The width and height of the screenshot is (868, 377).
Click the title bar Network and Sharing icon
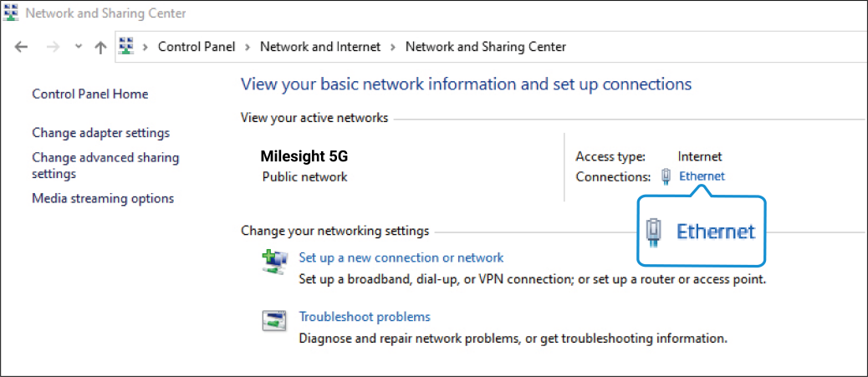click(12, 13)
